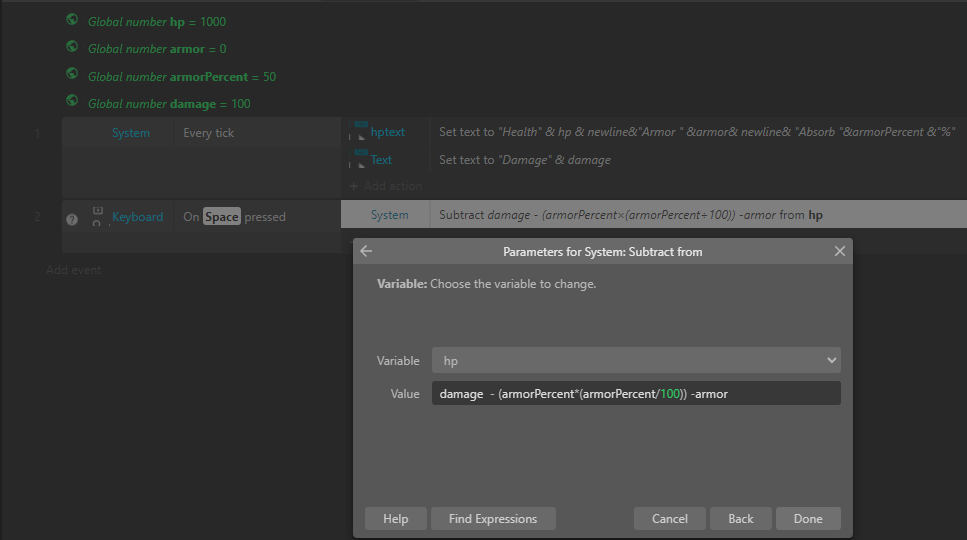The height and width of the screenshot is (540, 967).
Task: Select the Set text Damage action
Action: [525, 160]
